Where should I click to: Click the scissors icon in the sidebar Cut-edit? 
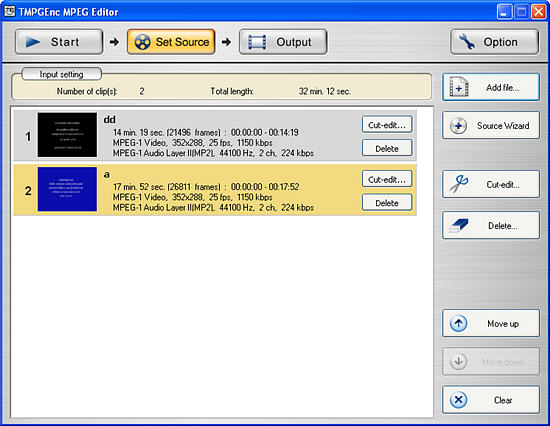point(459,184)
